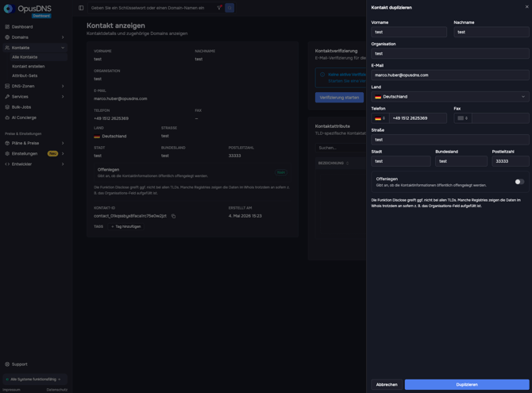The width and height of the screenshot is (532, 393).
Task: Click the contact ID text value
Action: [130, 216]
